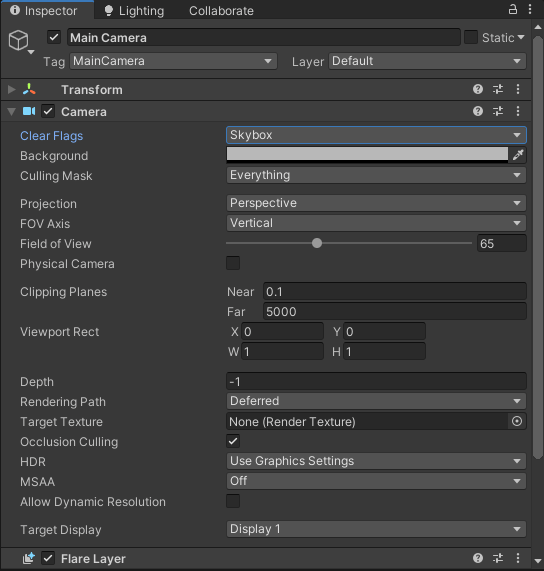Viewport: 544px width, 571px height.
Task: Click the Background color swatch
Action: (367, 155)
